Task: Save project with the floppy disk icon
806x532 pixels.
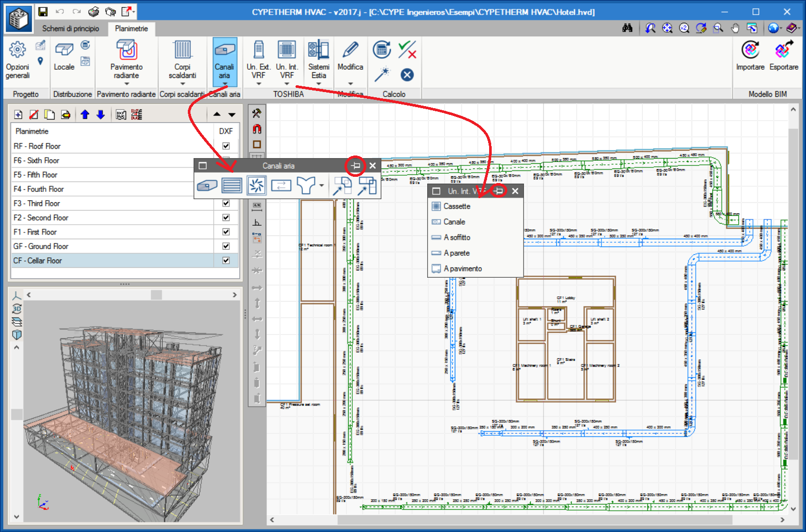Action: tap(43, 11)
